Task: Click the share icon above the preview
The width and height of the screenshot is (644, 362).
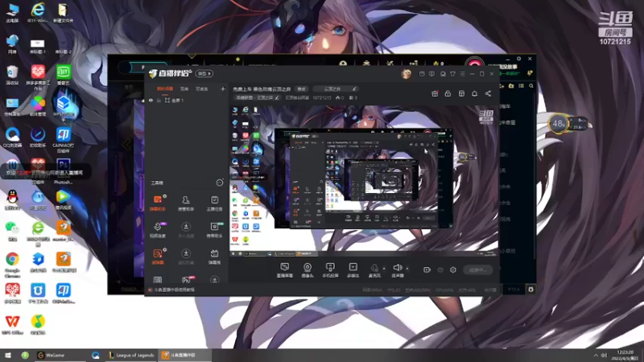Action: 488,93
